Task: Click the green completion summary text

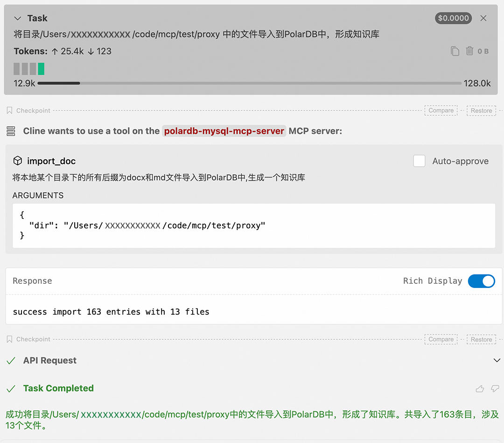Action: click(x=252, y=420)
